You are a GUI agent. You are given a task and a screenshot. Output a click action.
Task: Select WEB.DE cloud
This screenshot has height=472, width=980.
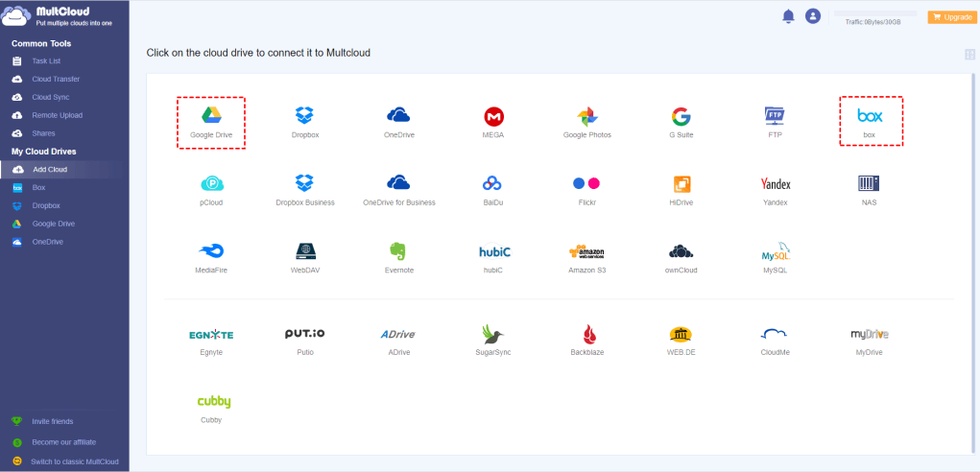coord(681,341)
